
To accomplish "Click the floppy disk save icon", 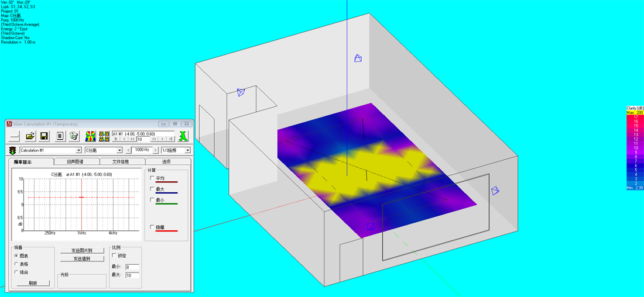I will [x=44, y=136].
